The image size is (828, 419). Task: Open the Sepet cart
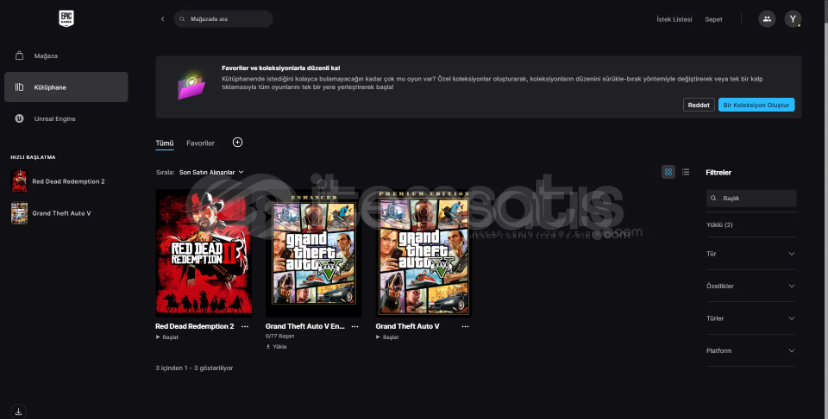[x=713, y=20]
